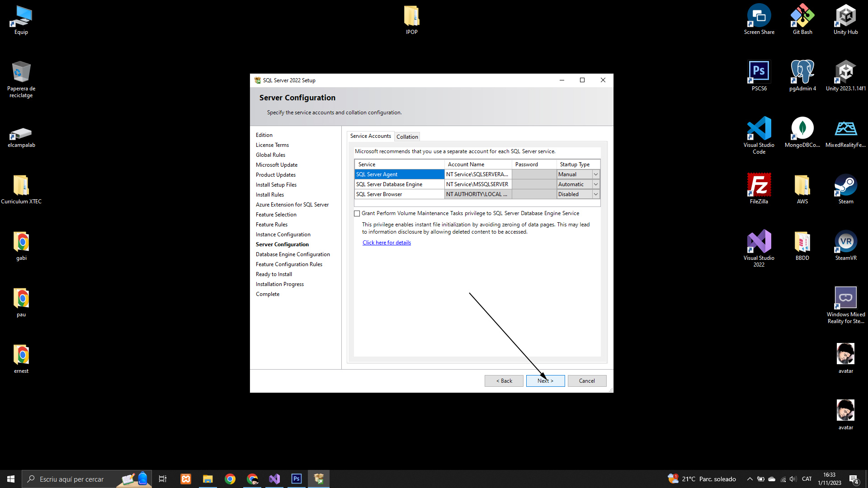Viewport: 868px width, 488px height.
Task: Open the MongoDB Compass desktop icon
Action: click(x=802, y=132)
